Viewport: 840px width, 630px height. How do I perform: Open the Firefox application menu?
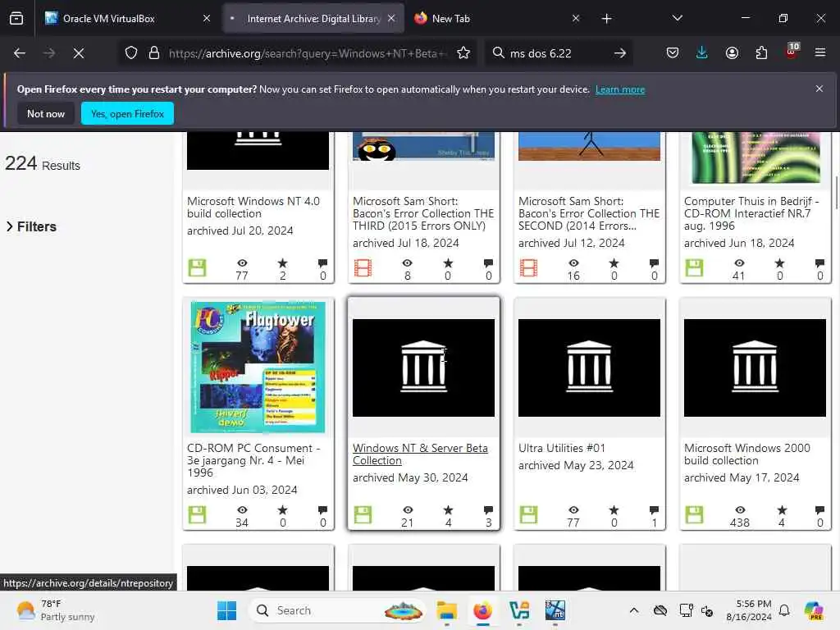pos(820,52)
